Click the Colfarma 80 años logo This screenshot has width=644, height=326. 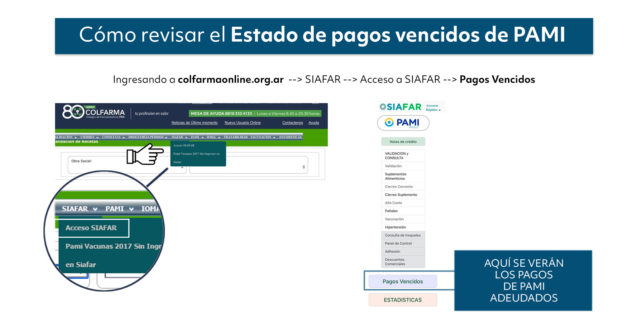[x=93, y=112]
